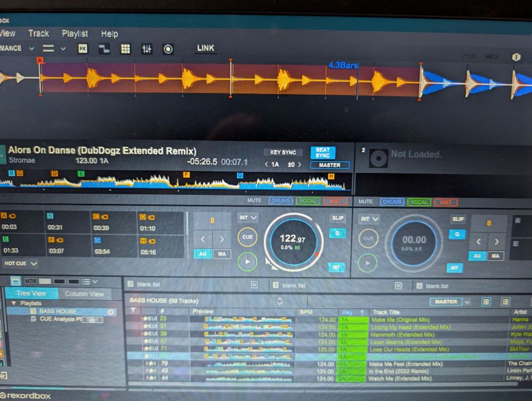Viewport: 532px width, 401px height.
Task: Halve beat loop with deck 1 left arrow
Action: coord(203,239)
